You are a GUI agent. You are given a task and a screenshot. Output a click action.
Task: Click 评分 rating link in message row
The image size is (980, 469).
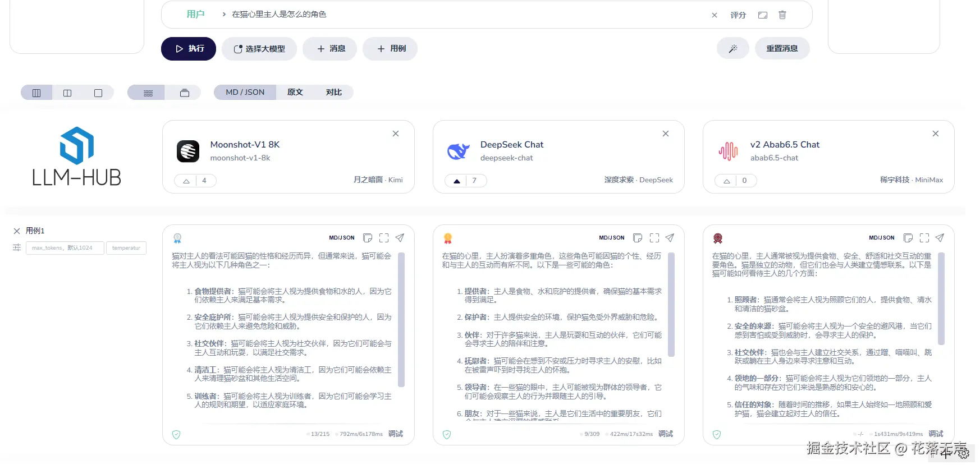coord(738,15)
